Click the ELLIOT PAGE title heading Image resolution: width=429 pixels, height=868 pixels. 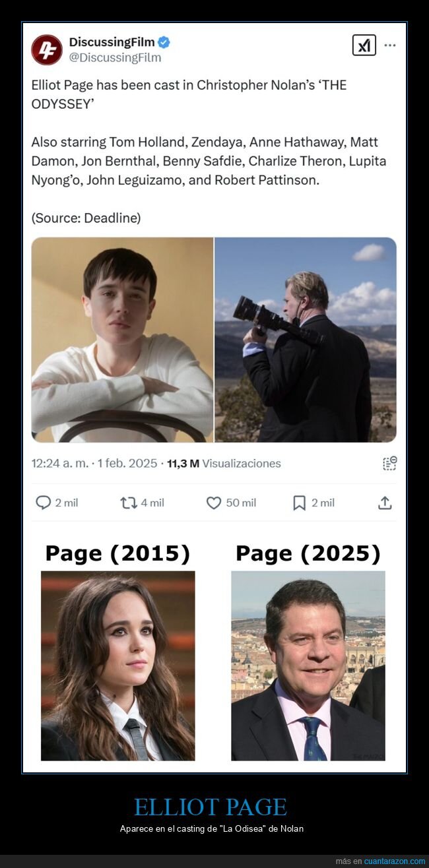point(211,807)
